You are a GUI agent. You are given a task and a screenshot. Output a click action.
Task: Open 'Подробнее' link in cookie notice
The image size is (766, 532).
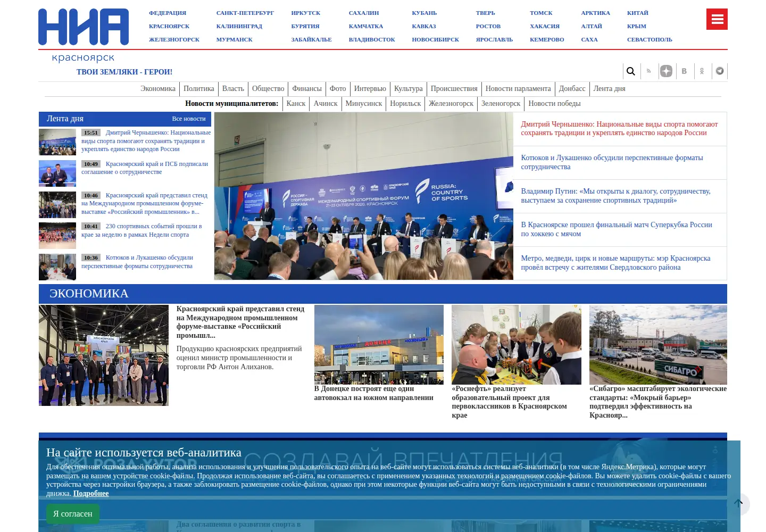coord(91,493)
